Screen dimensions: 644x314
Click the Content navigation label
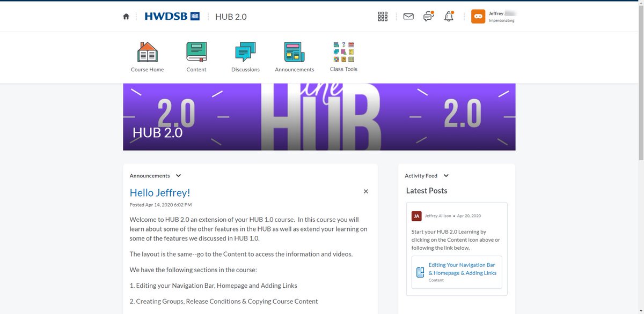[x=196, y=70]
